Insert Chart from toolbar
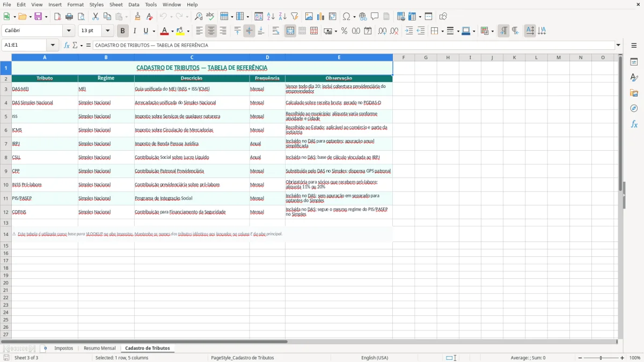 coord(321,17)
